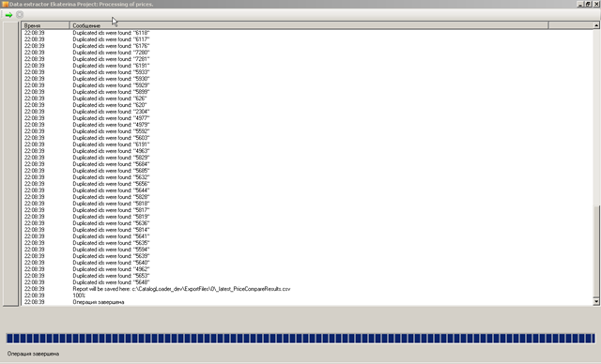Select log row with duplicated id "2304"

coord(307,112)
